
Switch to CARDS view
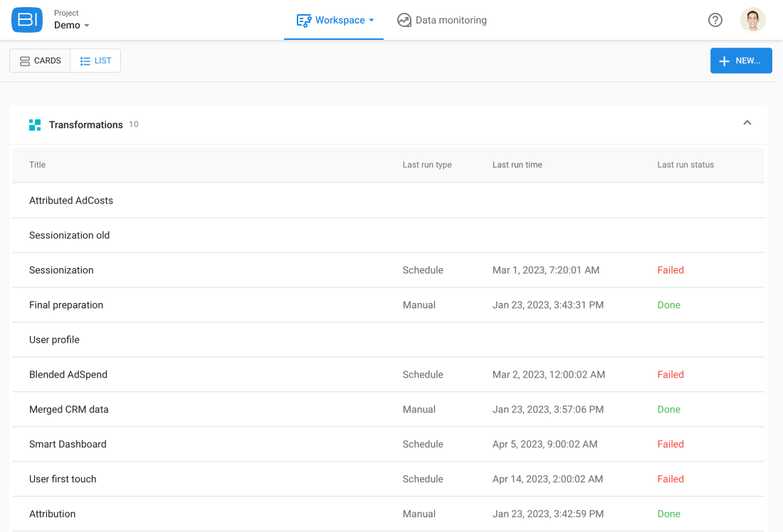[40, 60]
